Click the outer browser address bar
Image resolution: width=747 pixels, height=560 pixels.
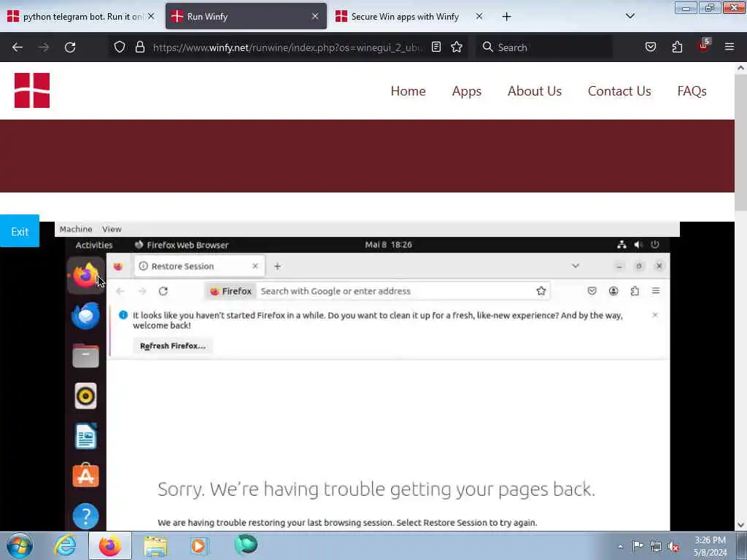pyautogui.click(x=287, y=47)
